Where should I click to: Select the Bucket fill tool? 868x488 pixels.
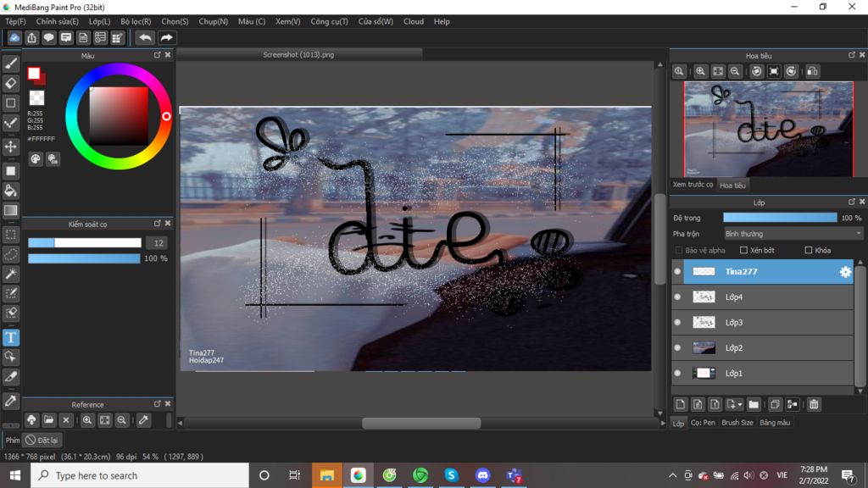(x=11, y=191)
